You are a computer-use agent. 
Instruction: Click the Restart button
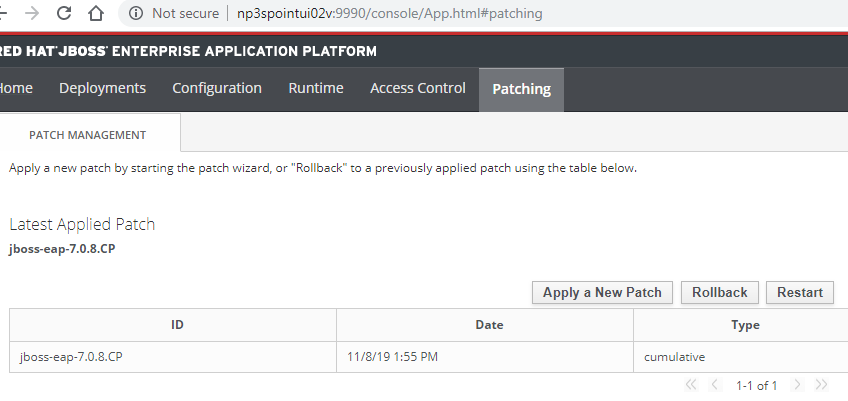coord(800,292)
